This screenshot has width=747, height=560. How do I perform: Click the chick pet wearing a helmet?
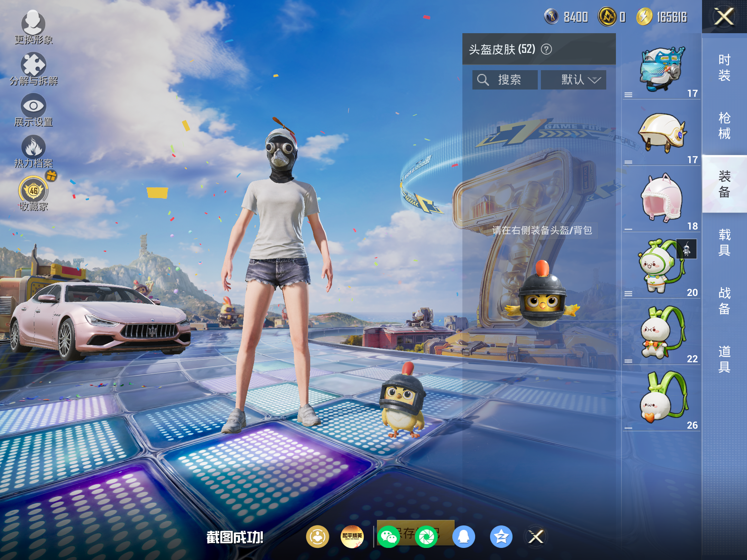click(x=403, y=400)
